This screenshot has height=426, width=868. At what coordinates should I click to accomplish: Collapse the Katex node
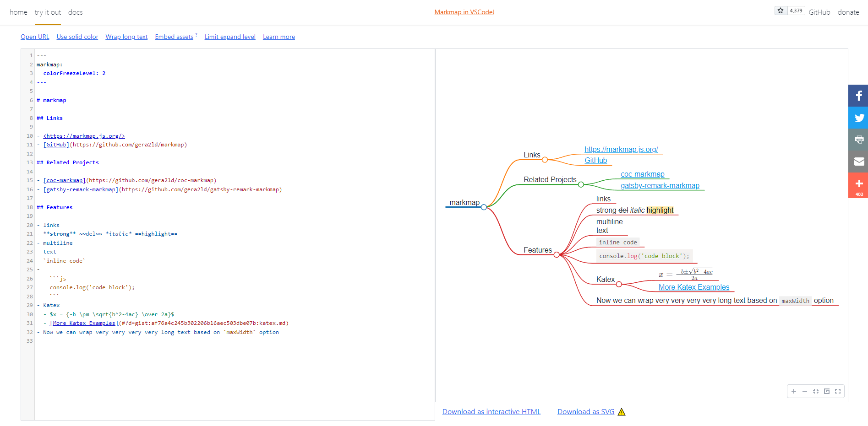pos(619,284)
